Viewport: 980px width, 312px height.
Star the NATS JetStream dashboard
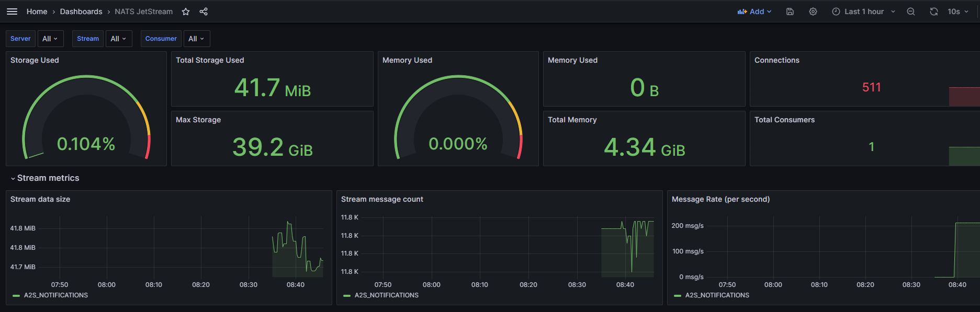[x=186, y=11]
